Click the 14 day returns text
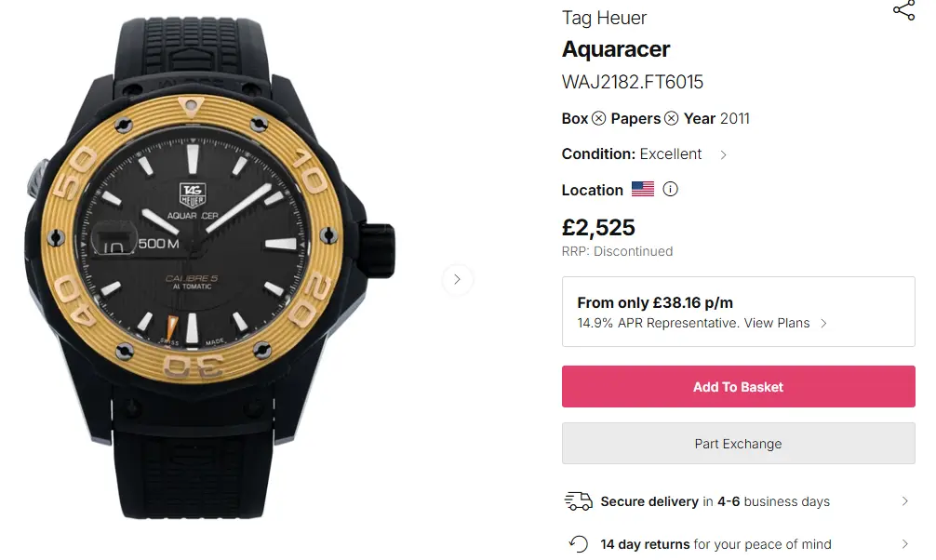The width and height of the screenshot is (936, 560). [715, 544]
